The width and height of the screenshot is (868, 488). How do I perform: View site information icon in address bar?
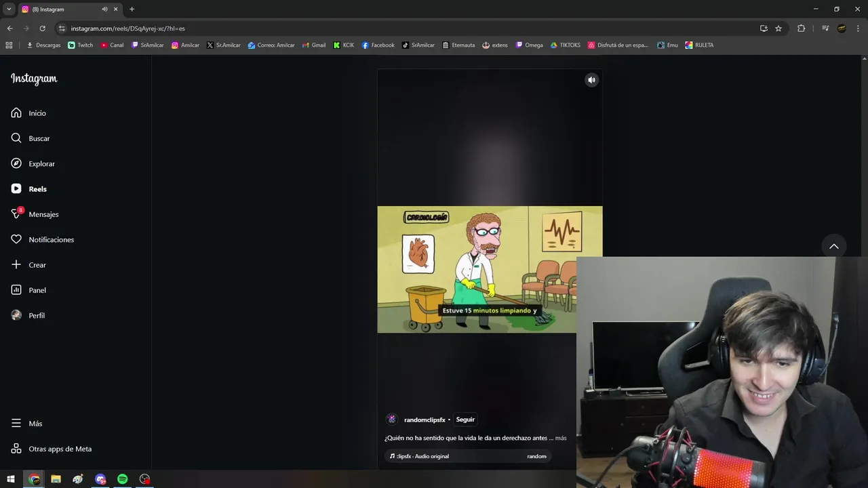pos(62,28)
